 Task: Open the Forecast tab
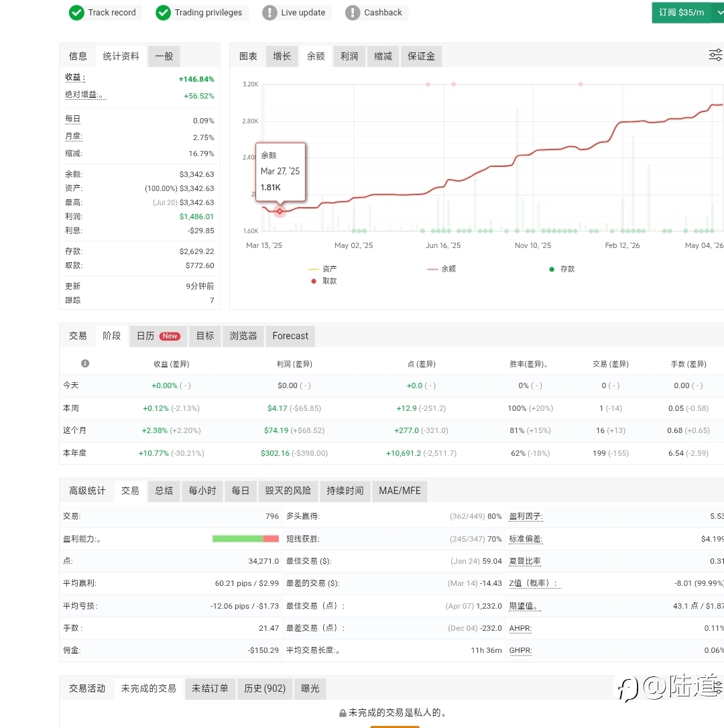point(290,336)
